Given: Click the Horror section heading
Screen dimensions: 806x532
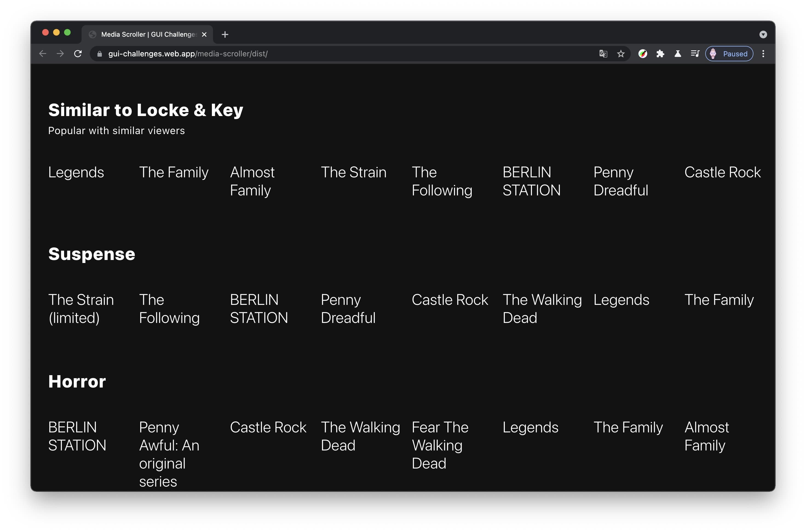Looking at the screenshot, I should click(x=77, y=381).
